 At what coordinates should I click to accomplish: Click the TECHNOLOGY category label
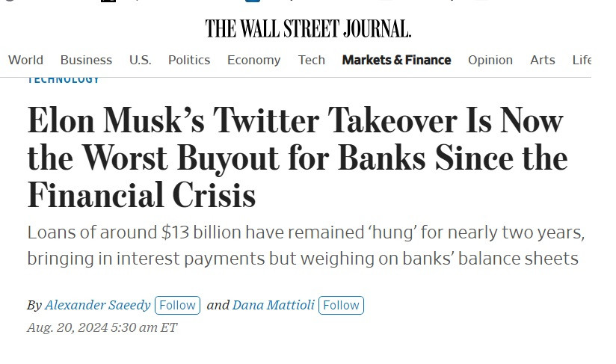point(64,81)
